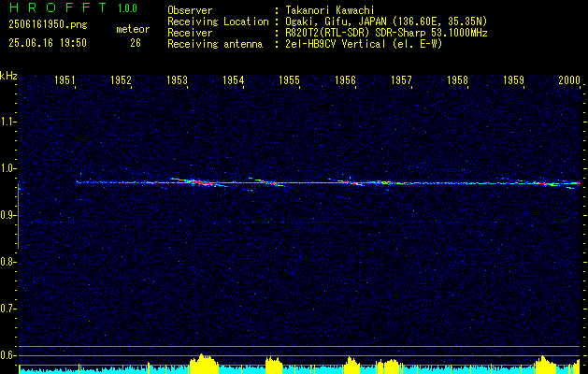Select the meteor count 26
The image size is (588, 374).
(136, 43)
